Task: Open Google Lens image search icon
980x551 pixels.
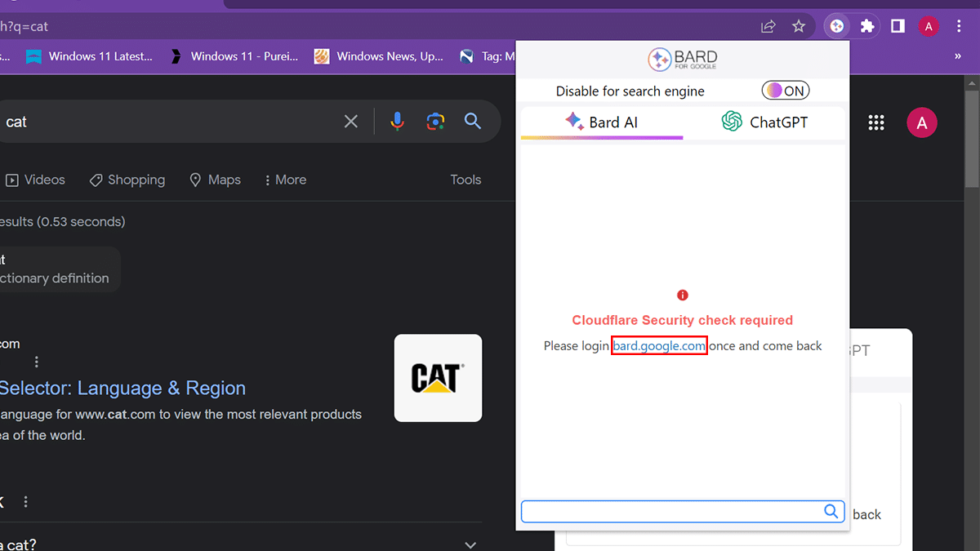Action: [x=435, y=122]
